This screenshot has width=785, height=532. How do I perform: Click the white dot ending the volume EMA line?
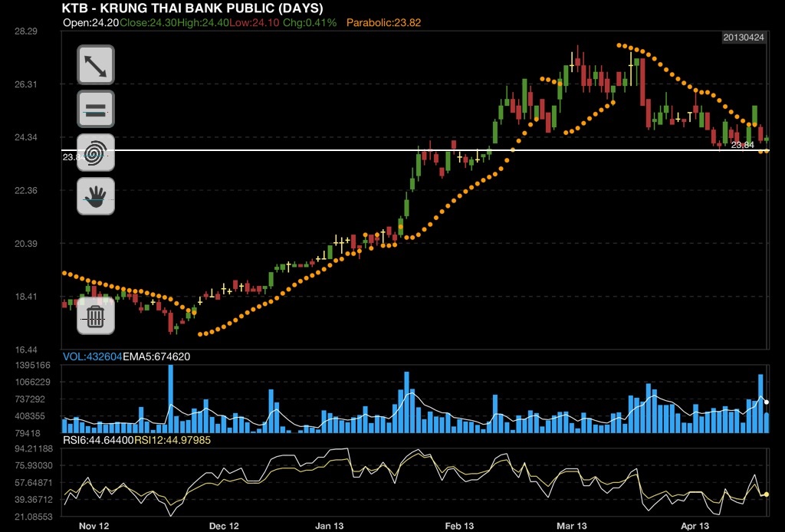click(767, 402)
